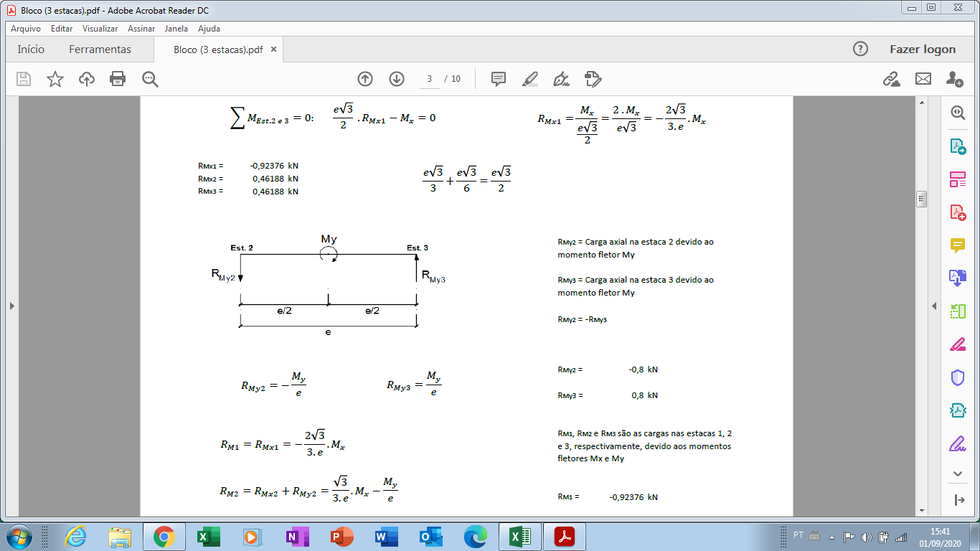This screenshot has width=980, height=551.
Task: Open the red Create PDF tool
Action: pos(958,212)
